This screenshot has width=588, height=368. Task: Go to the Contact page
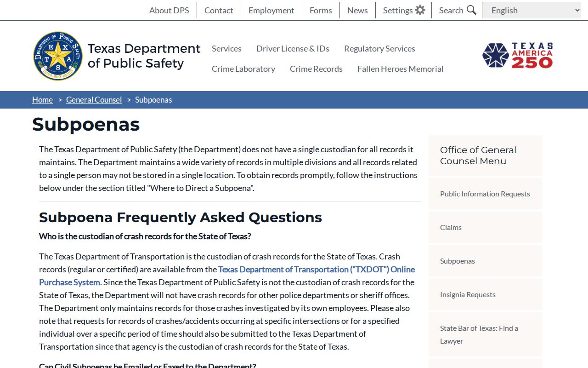pos(219,10)
